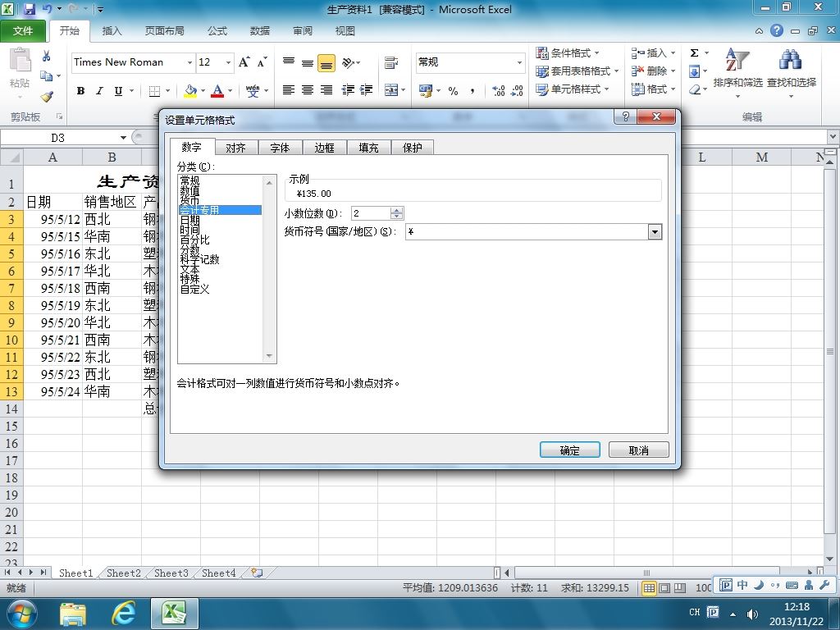Click the Decrease Indent icon
Screen dimensions: 840x630
click(x=348, y=90)
